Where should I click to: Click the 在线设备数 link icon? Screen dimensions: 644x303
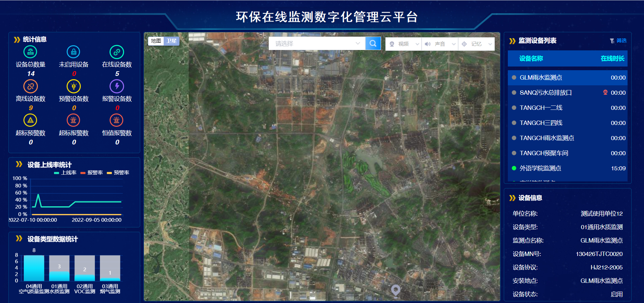pyautogui.click(x=117, y=52)
